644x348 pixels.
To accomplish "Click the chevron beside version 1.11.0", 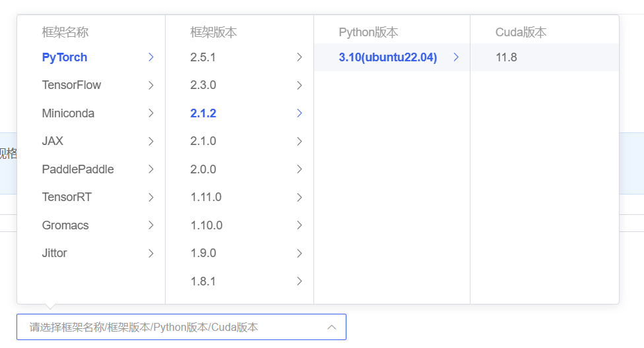I will [300, 197].
